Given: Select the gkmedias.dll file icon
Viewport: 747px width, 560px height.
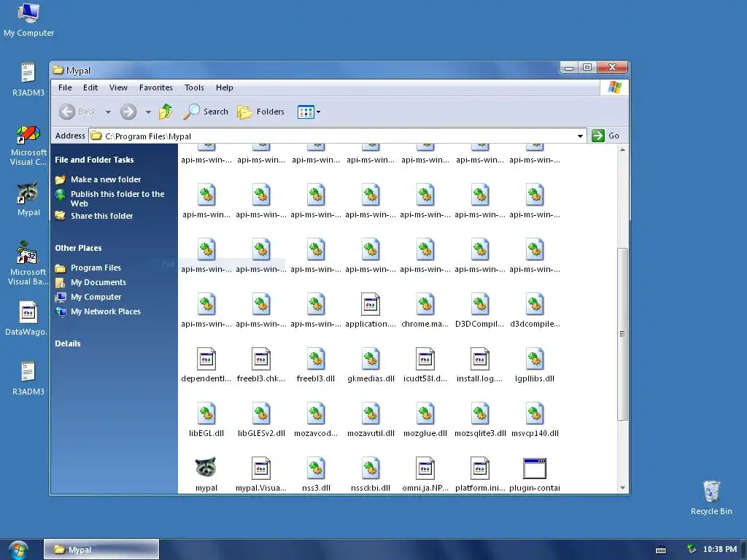Looking at the screenshot, I should (370, 359).
